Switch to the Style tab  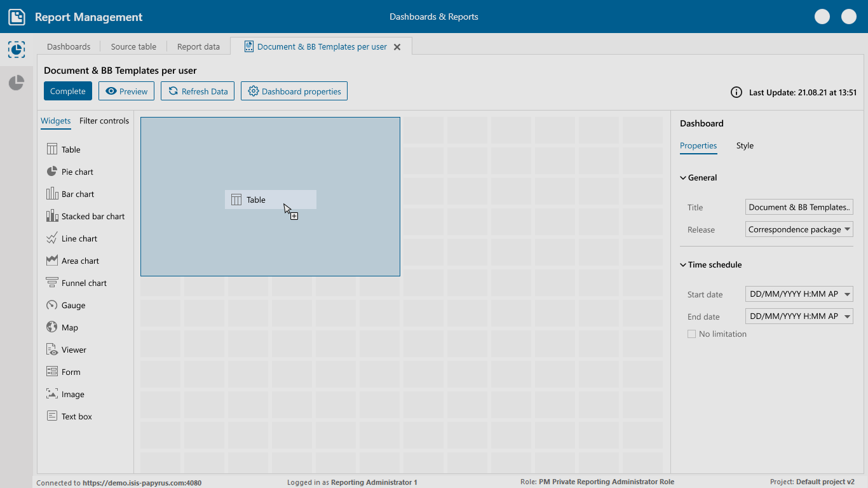[745, 146]
